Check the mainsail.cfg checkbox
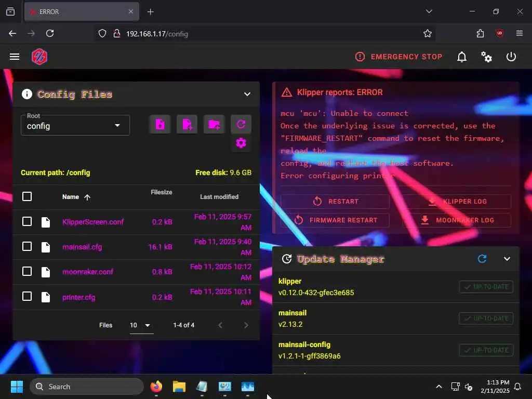The image size is (532, 399). click(27, 246)
